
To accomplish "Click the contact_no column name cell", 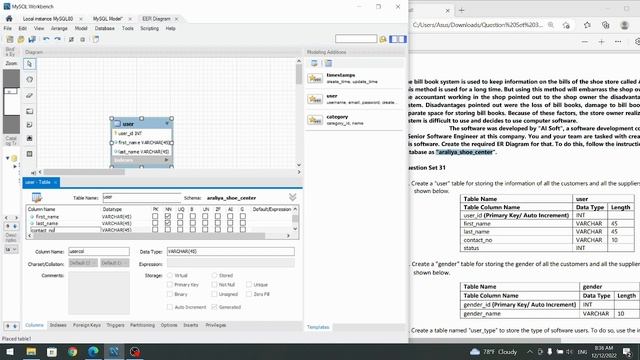I will [x=65, y=230].
